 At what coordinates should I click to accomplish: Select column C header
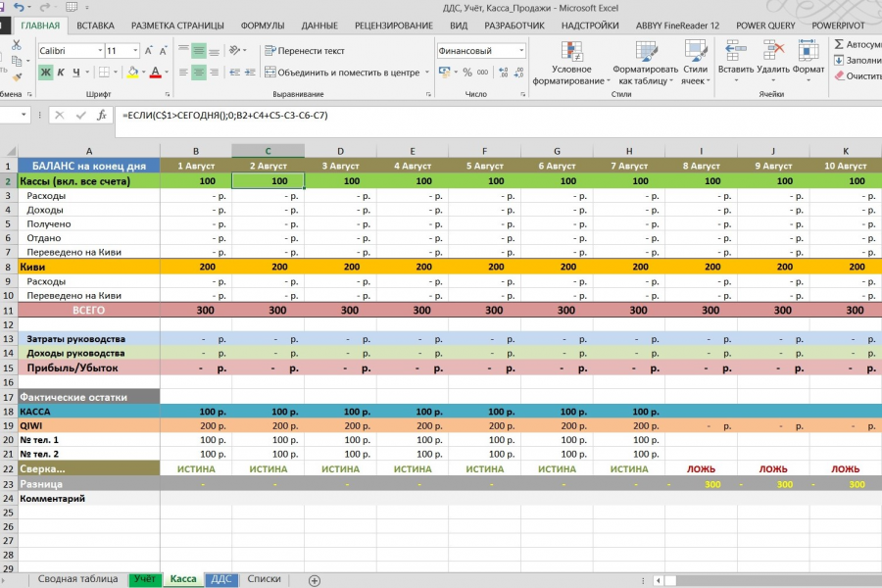click(x=268, y=151)
